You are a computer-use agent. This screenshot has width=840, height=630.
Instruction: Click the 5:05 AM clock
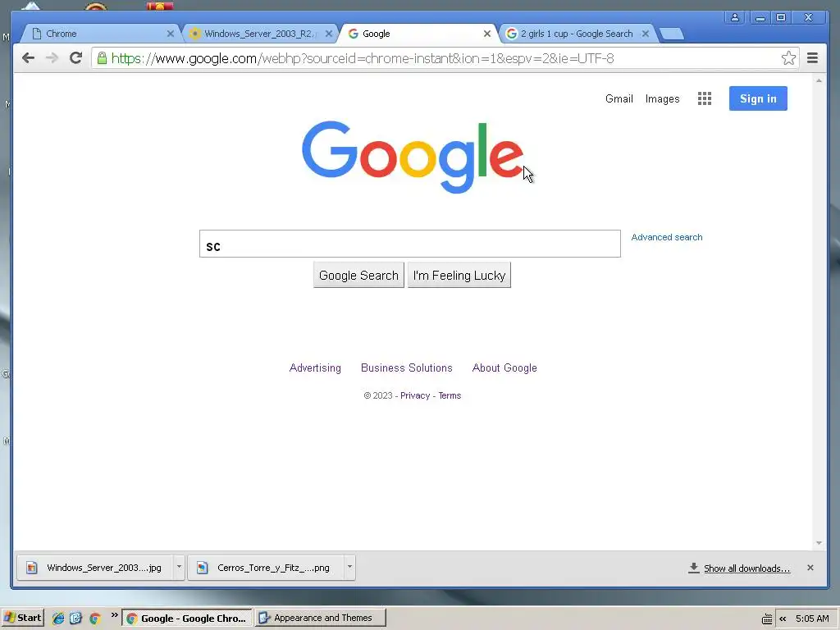812,619
